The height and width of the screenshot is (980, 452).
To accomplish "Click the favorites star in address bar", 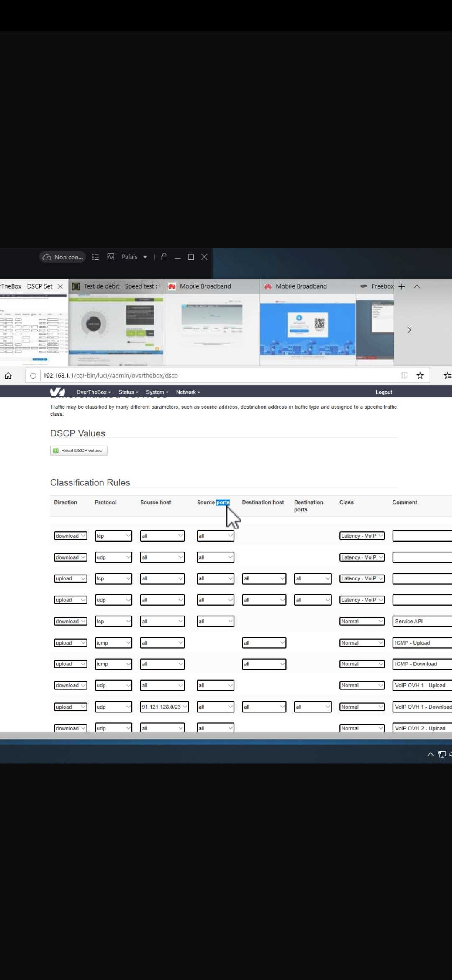I will pyautogui.click(x=420, y=376).
